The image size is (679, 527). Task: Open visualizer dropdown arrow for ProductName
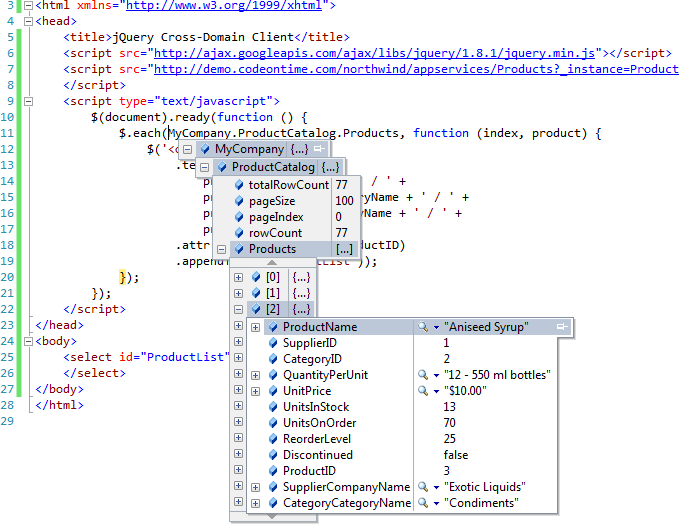[436, 327]
